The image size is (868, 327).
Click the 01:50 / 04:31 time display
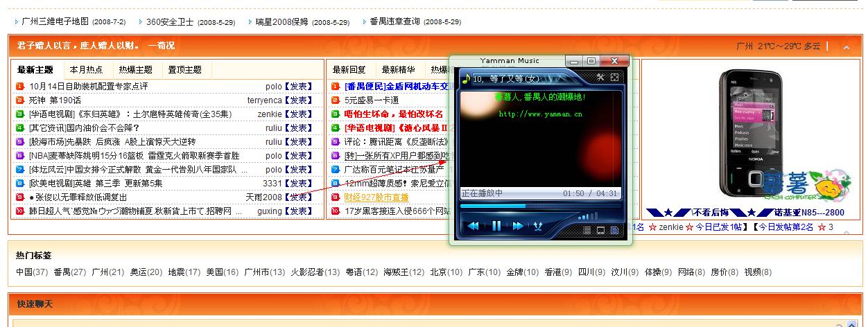click(x=589, y=193)
